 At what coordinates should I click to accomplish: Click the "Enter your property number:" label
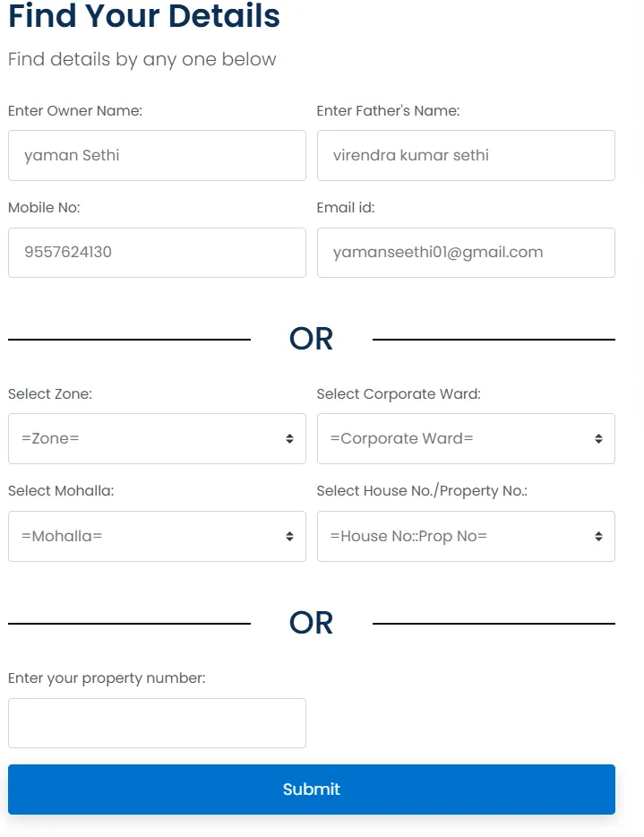click(x=107, y=678)
